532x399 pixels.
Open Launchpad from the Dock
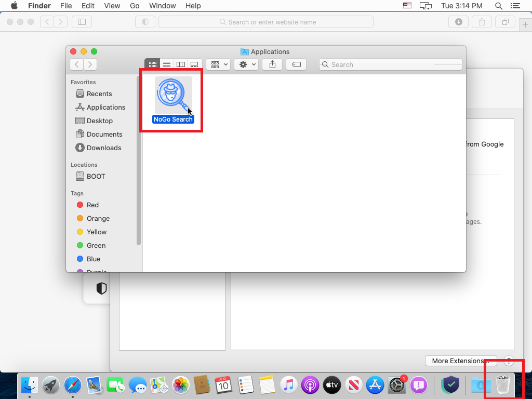[x=51, y=385]
